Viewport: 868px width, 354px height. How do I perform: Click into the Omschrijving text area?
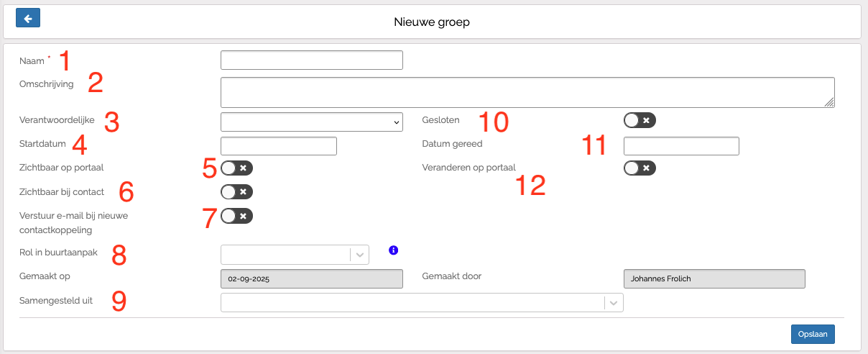click(527, 92)
